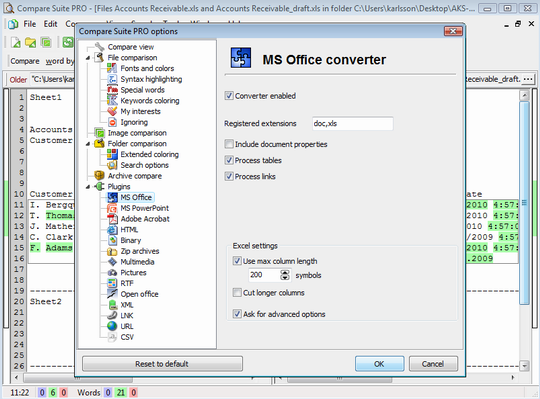Click scroll-down arrow of right pane
540x399 pixels.
524,366
